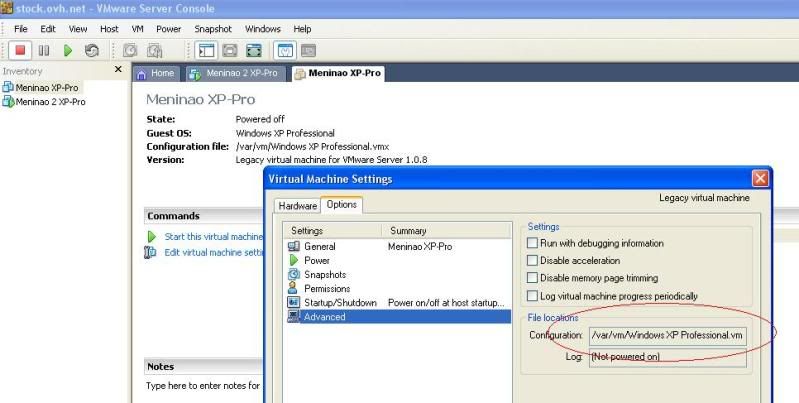Click the Summary view toolbar icon
This screenshot has width=799, height=403.
point(285,50)
